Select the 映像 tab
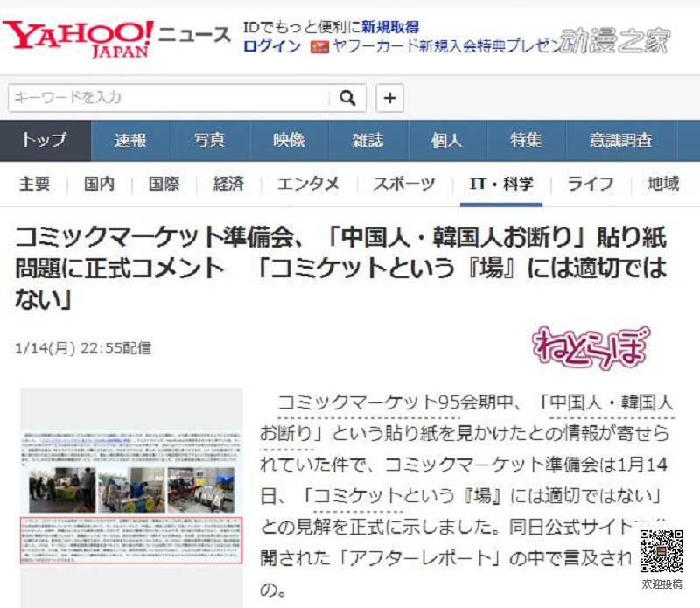Image resolution: width=700 pixels, height=608 pixels. click(289, 141)
